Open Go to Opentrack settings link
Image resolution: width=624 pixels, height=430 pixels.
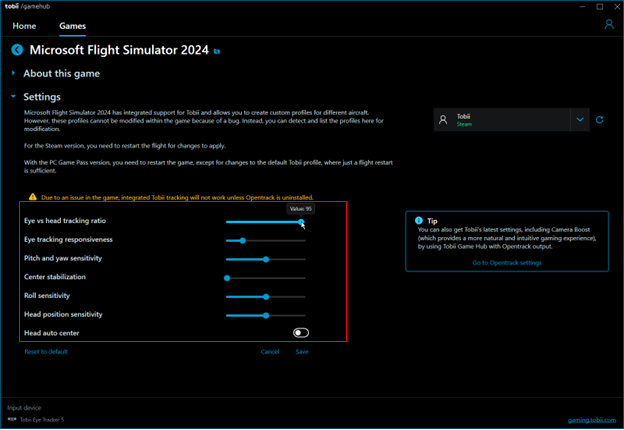(507, 262)
